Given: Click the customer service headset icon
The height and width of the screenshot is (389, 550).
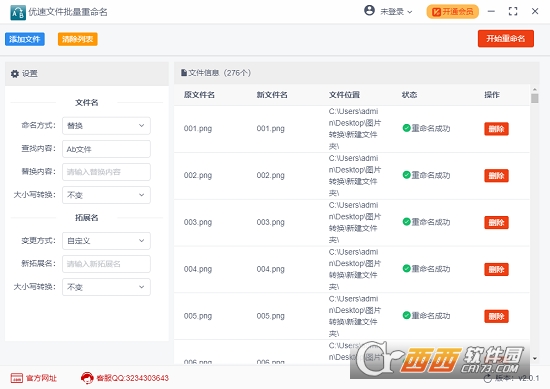Looking at the screenshot, I should click(x=87, y=378).
